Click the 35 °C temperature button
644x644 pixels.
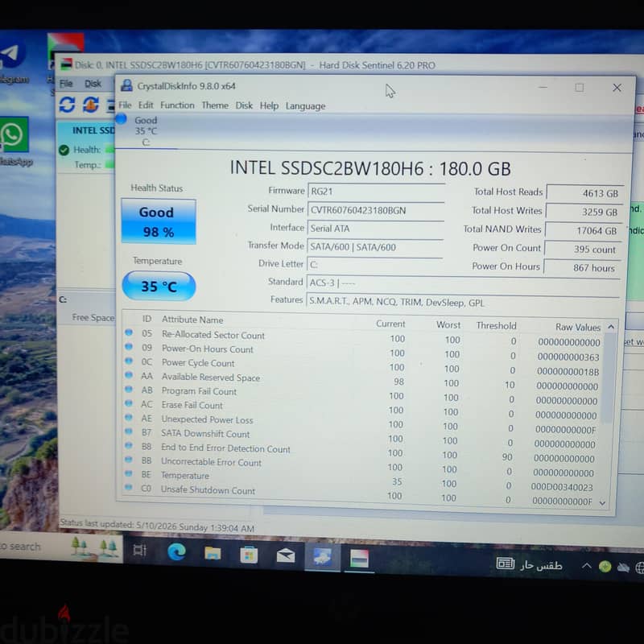click(159, 286)
